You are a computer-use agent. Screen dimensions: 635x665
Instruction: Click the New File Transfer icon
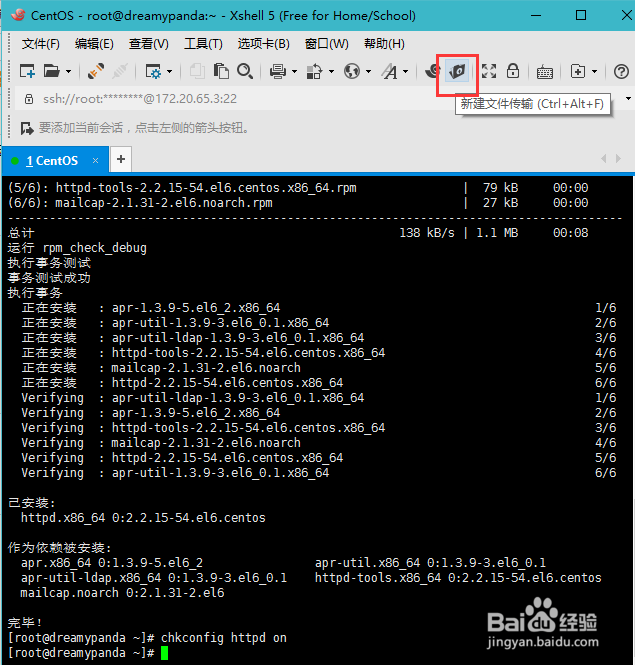[x=457, y=71]
